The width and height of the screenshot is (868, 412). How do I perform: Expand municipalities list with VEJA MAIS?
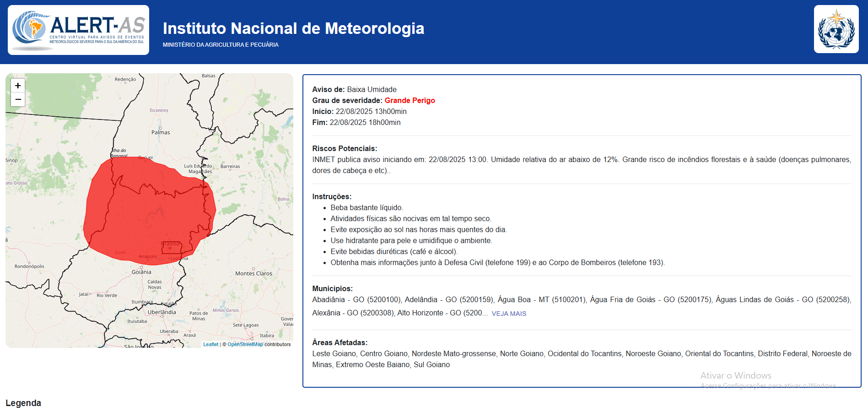[x=509, y=314]
